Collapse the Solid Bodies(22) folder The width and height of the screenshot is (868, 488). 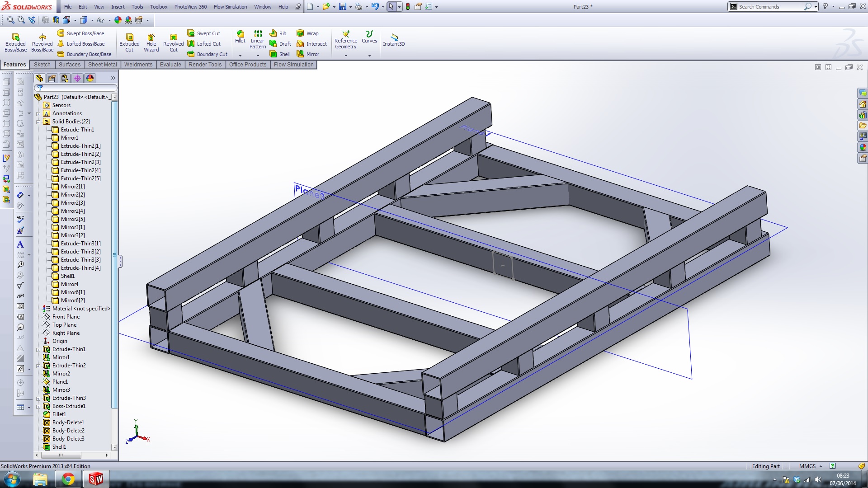pyautogui.click(x=38, y=122)
